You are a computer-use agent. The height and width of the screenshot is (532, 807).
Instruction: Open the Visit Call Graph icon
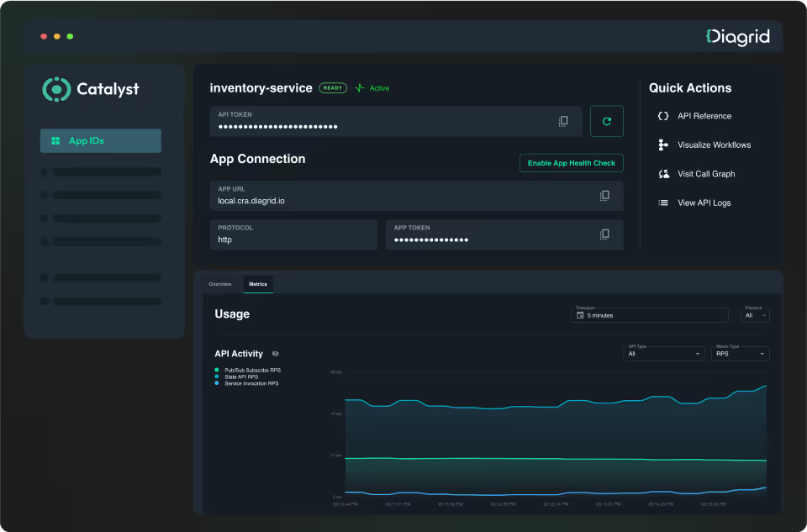coord(663,174)
